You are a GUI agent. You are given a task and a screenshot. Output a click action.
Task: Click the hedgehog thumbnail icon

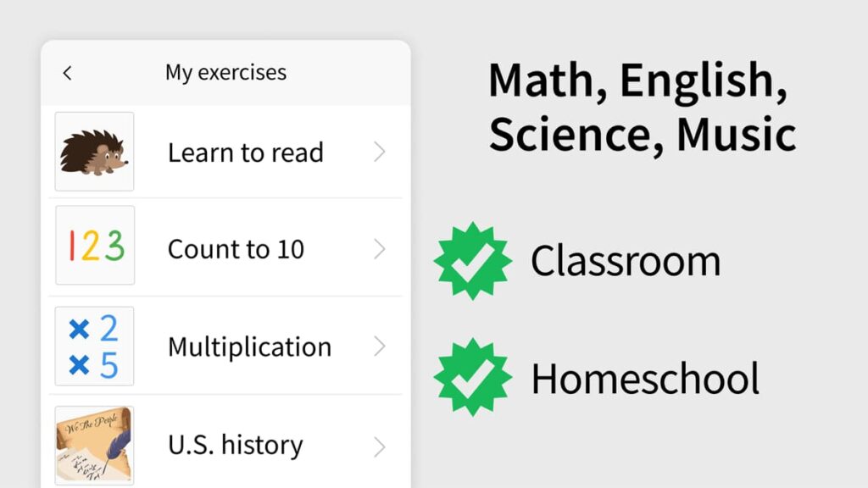[94, 152]
